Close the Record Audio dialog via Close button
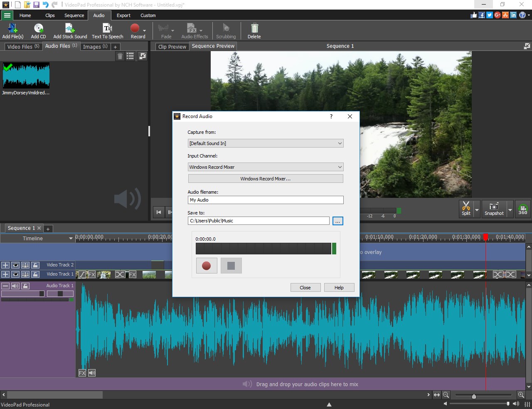 click(x=305, y=287)
